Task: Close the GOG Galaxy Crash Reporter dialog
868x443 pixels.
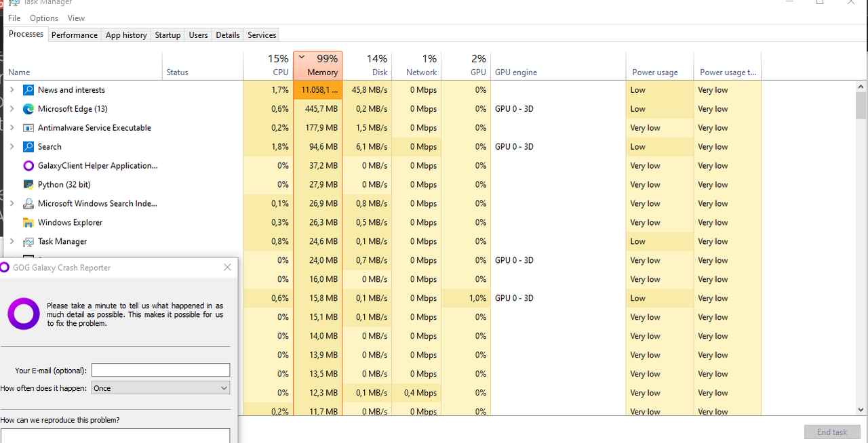Action: pos(227,268)
